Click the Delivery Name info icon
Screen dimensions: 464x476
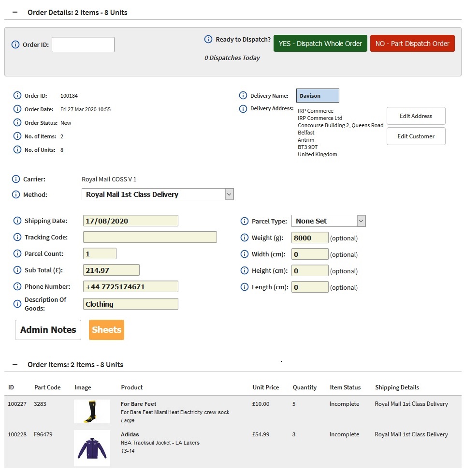243,95
